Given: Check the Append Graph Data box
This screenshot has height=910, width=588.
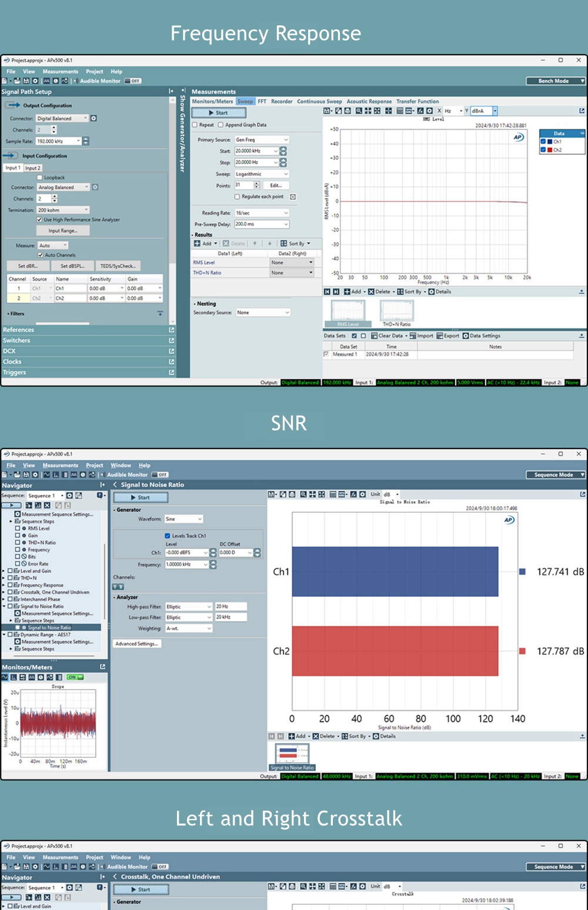Looking at the screenshot, I should click(220, 125).
